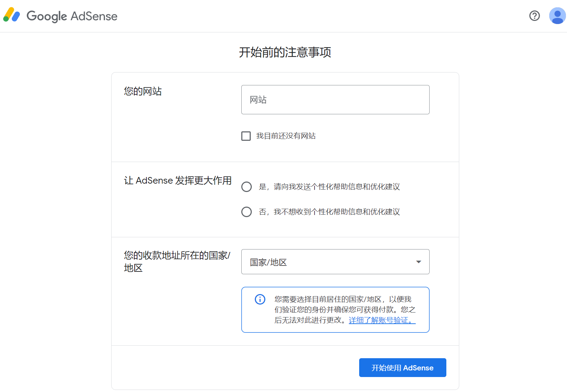Click the heading 开始前的注意事项
567x392 pixels.
(x=285, y=52)
